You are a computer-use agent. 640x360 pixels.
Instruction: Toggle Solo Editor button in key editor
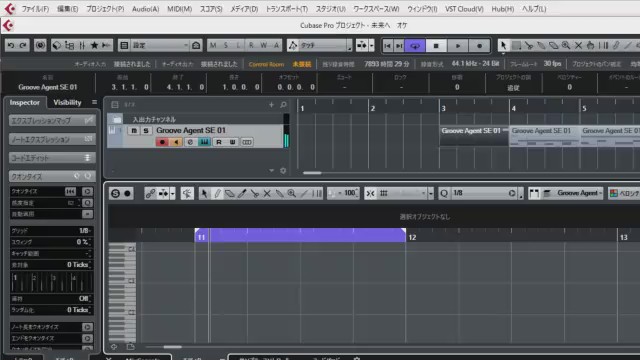pyautogui.click(x=115, y=193)
